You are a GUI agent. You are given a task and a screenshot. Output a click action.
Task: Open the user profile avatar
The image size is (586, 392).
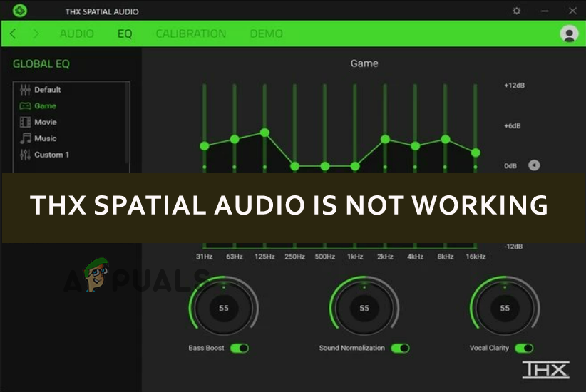569,33
